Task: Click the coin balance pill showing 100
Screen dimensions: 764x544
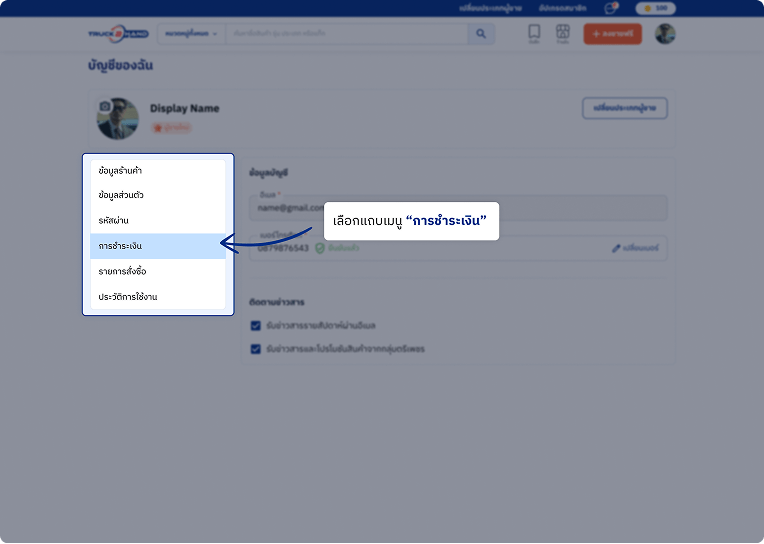Action: (655, 8)
